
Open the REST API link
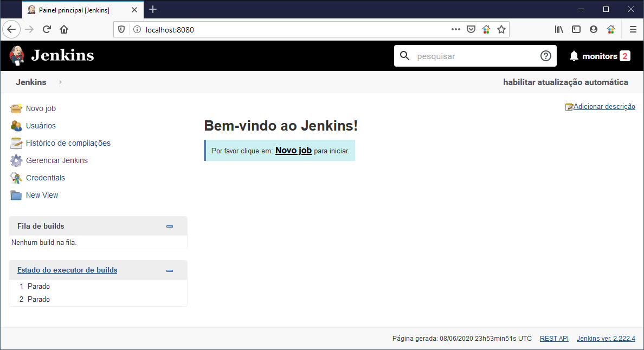(x=553, y=338)
